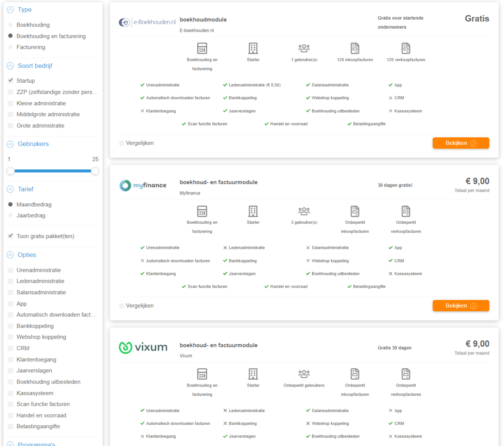Viewport: 504px width, 446px height.
Task: Check Scan functie facturen filter option
Action: click(11, 404)
